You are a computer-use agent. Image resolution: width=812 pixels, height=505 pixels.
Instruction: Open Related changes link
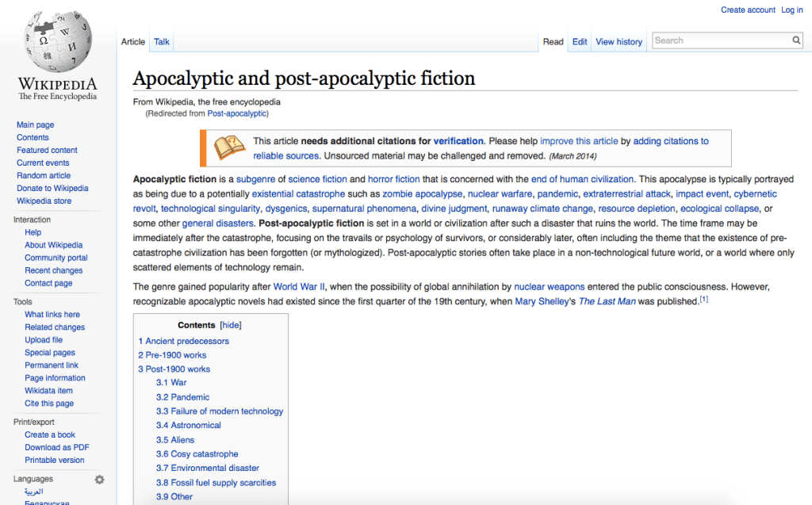click(x=55, y=327)
